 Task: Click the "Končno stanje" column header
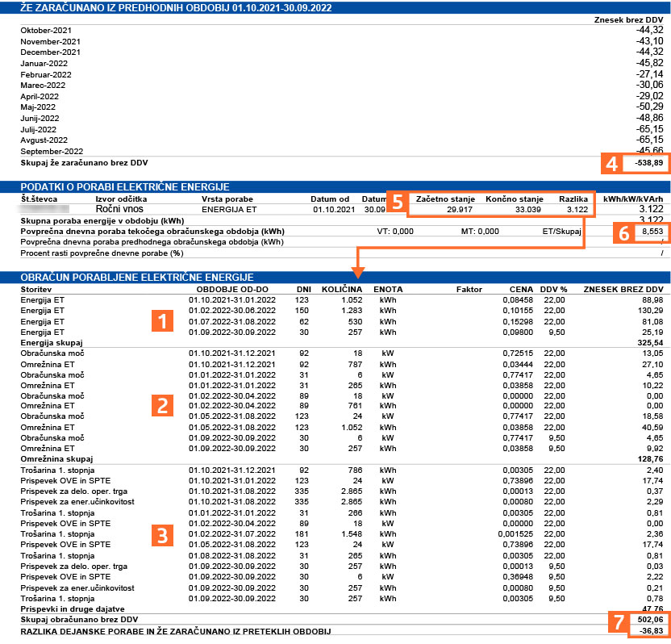pos(515,199)
